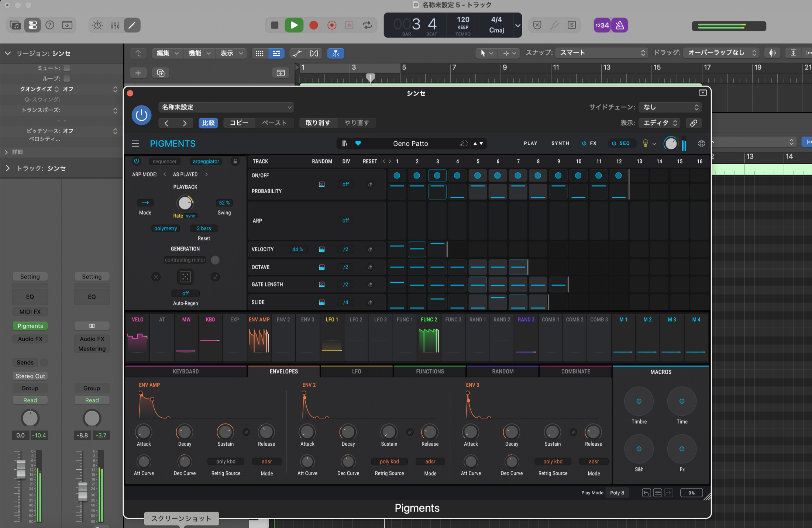Switch to the COMBINATE tab in Pigments
812x528 pixels.
[x=575, y=372]
